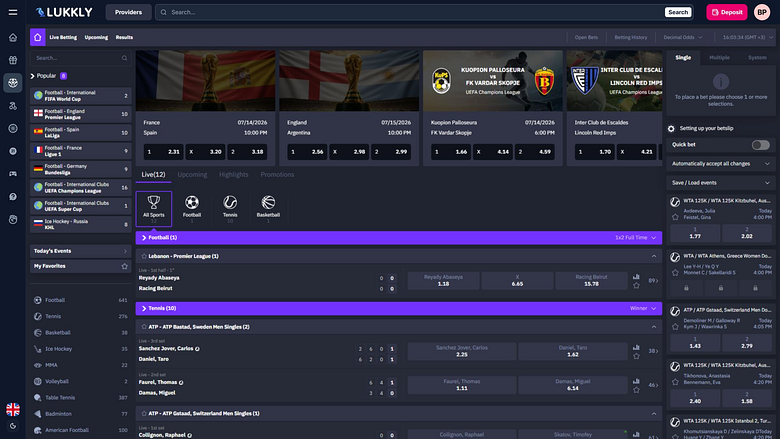780x439 pixels.
Task: Open the home icon in left sidebar
Action: (x=13, y=37)
